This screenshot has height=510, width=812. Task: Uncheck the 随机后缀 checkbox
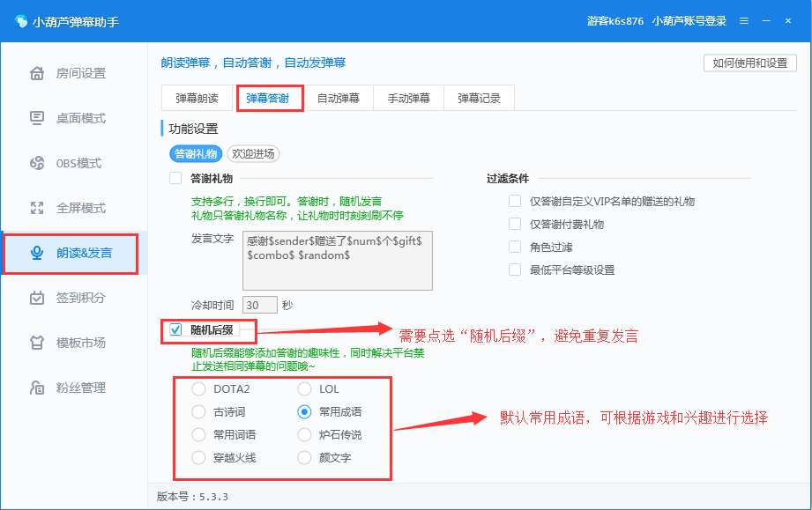click(x=175, y=329)
